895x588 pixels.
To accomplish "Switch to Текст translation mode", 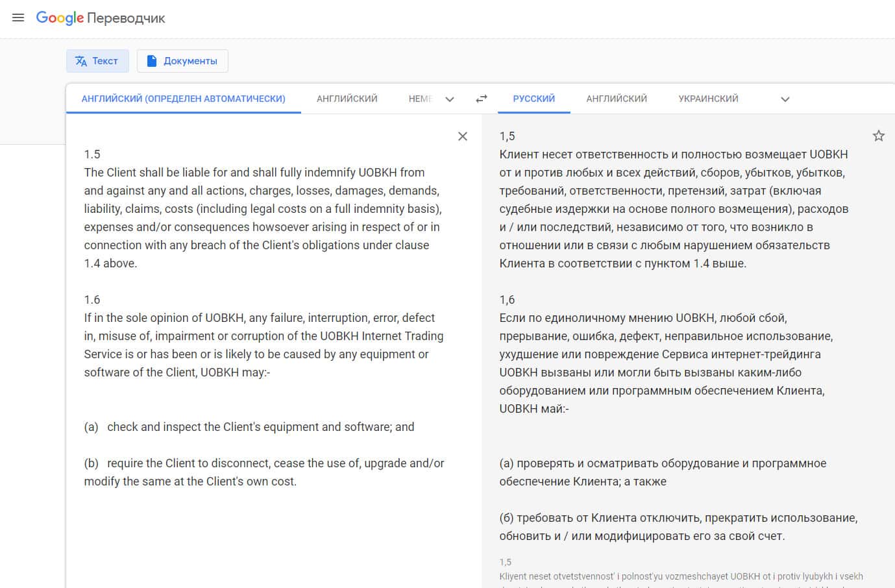I will click(97, 61).
